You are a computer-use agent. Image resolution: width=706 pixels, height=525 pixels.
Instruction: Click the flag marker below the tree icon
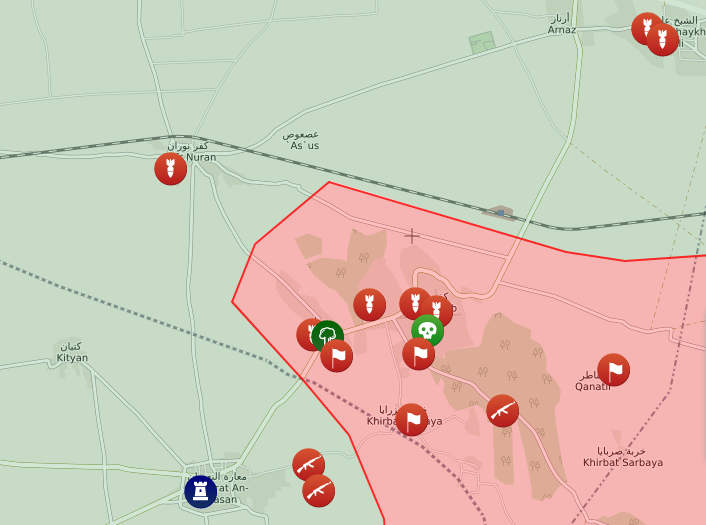point(336,356)
